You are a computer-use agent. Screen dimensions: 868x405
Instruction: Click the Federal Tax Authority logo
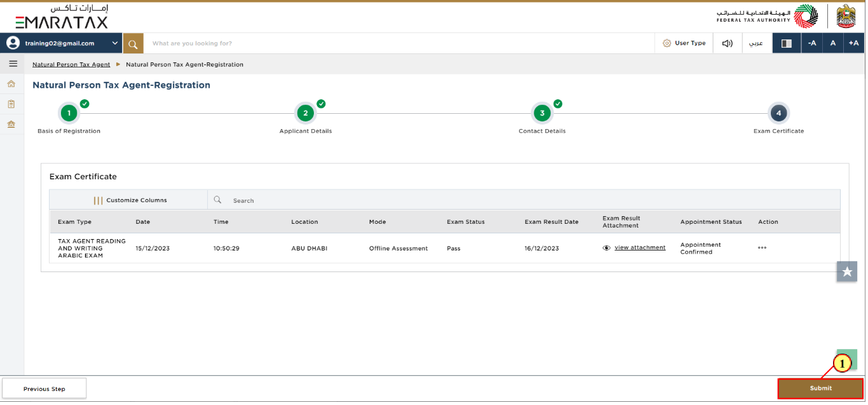coord(768,17)
